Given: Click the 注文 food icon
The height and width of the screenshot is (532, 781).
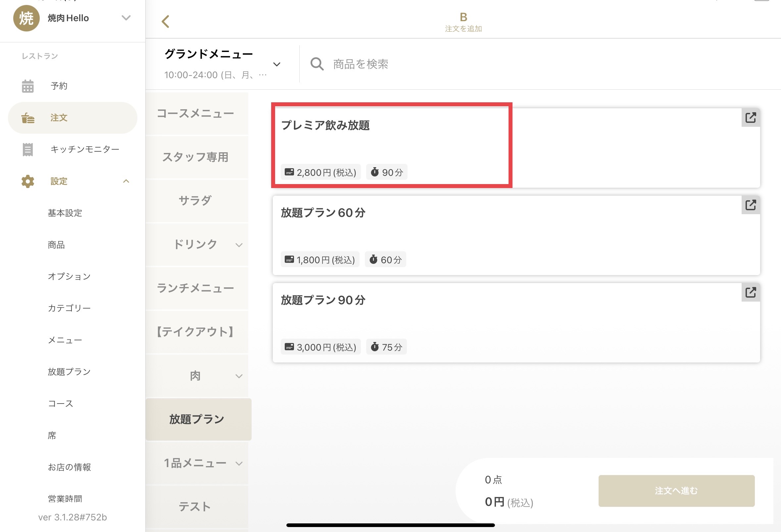Looking at the screenshot, I should coord(28,118).
